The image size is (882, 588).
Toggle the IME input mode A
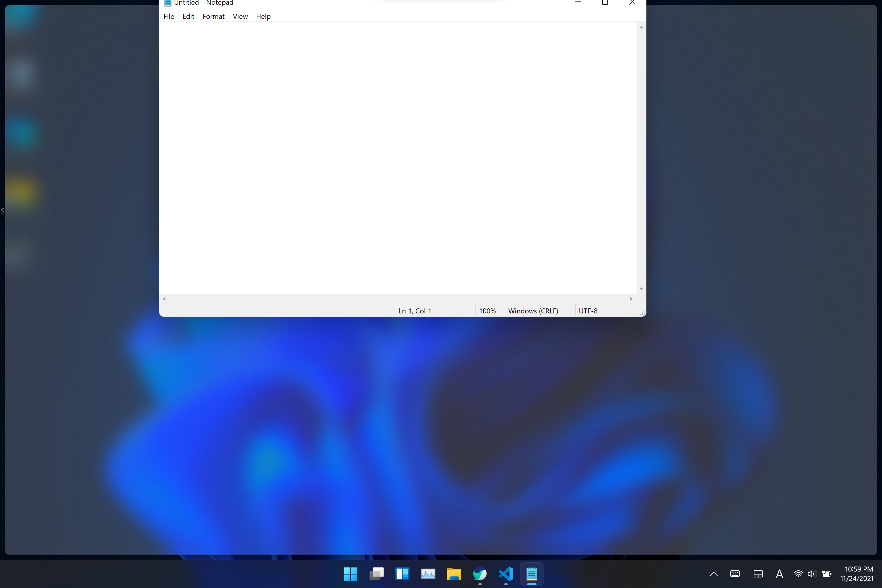[779, 574]
